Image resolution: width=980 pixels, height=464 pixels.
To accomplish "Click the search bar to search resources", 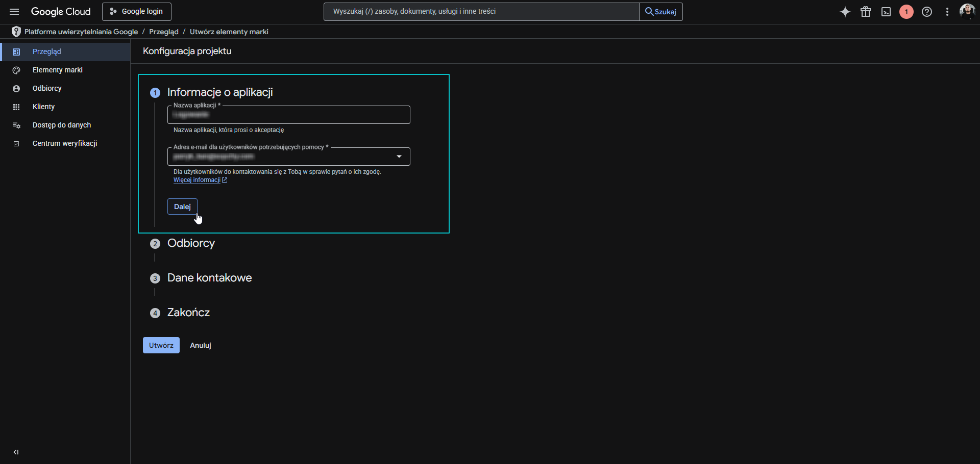I will coord(480,11).
